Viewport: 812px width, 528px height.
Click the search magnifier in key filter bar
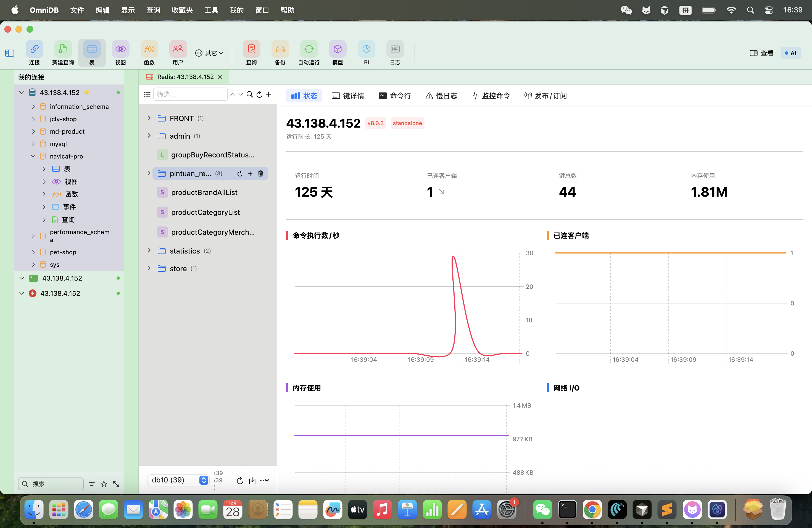pos(250,94)
